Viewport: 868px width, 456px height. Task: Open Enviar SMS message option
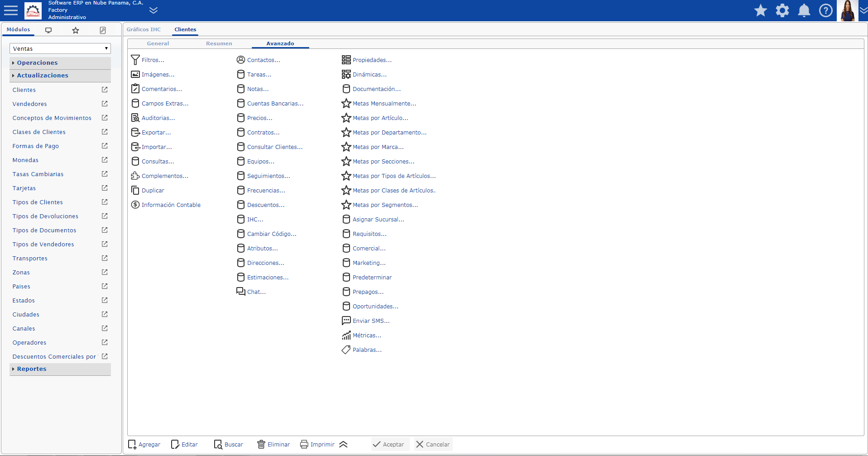[x=365, y=321]
